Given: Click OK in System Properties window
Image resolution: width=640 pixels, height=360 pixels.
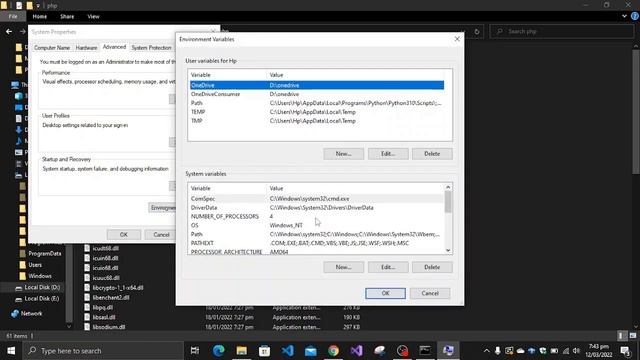Looking at the screenshot, I should point(124,235).
